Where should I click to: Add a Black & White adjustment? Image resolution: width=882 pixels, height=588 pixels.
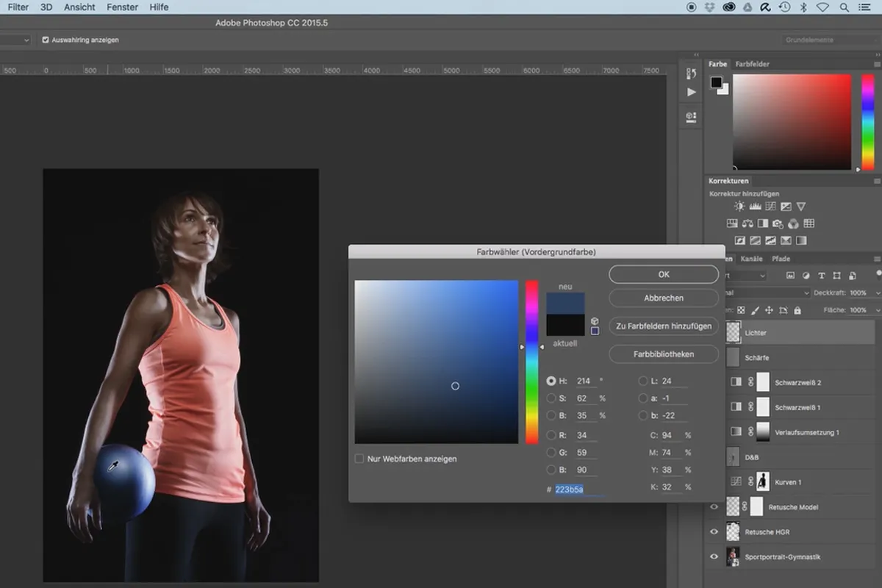click(763, 223)
